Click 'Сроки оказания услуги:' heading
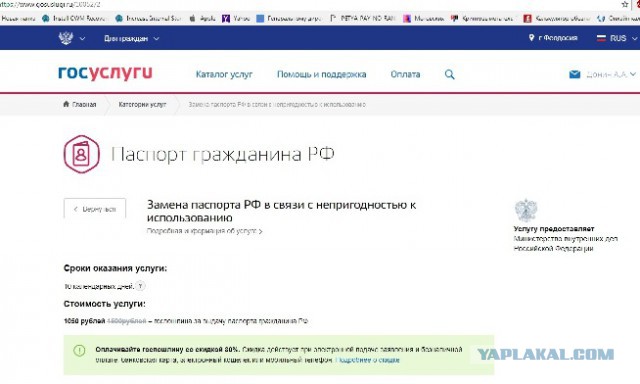Image resolution: width=640 pixels, height=384 pixels. coord(115,269)
